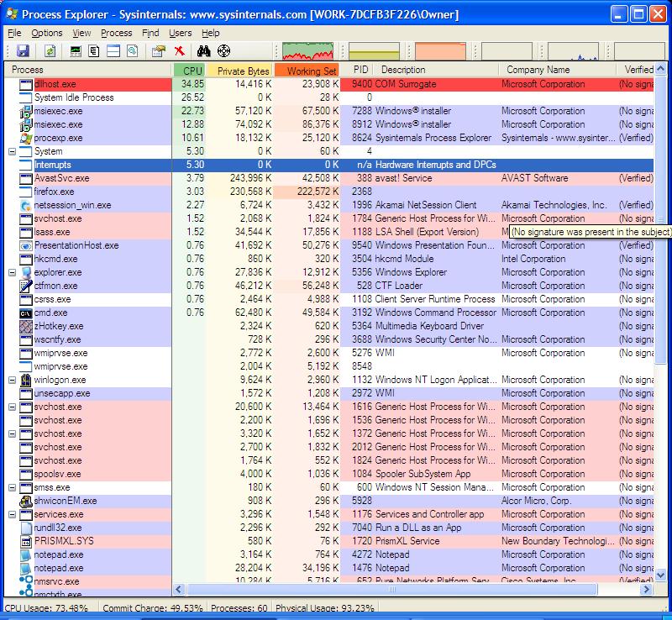Viewport: 672px width, 620px height.
Task: Click the lower pane DLL/handle view icon
Action: [x=133, y=51]
